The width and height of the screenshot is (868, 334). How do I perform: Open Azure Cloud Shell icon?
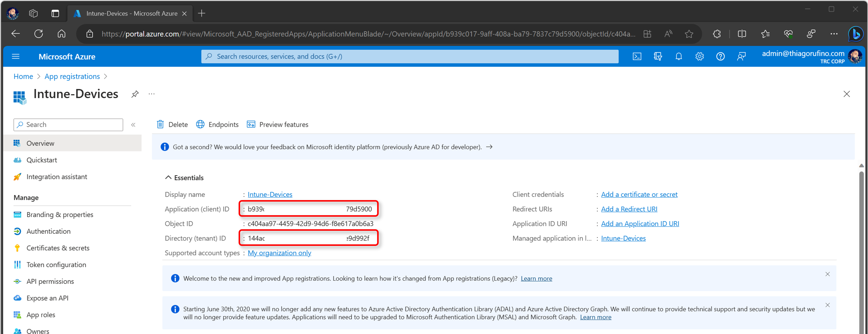pos(637,57)
